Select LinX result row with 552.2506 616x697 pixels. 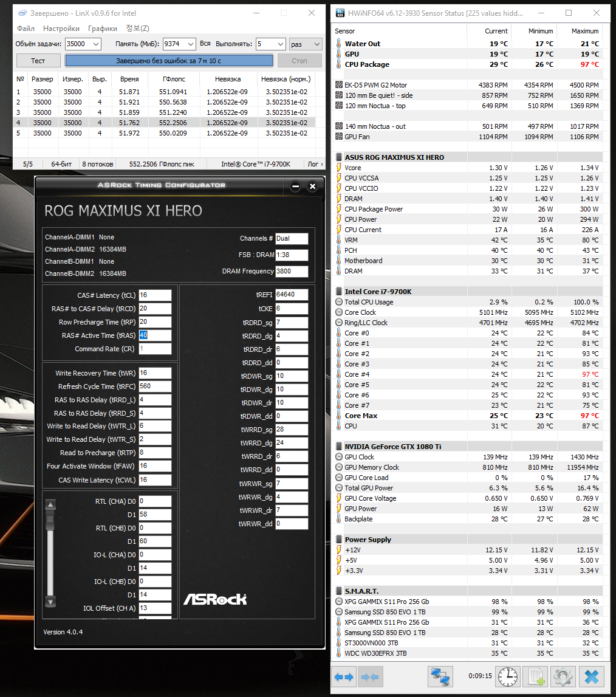[165, 123]
